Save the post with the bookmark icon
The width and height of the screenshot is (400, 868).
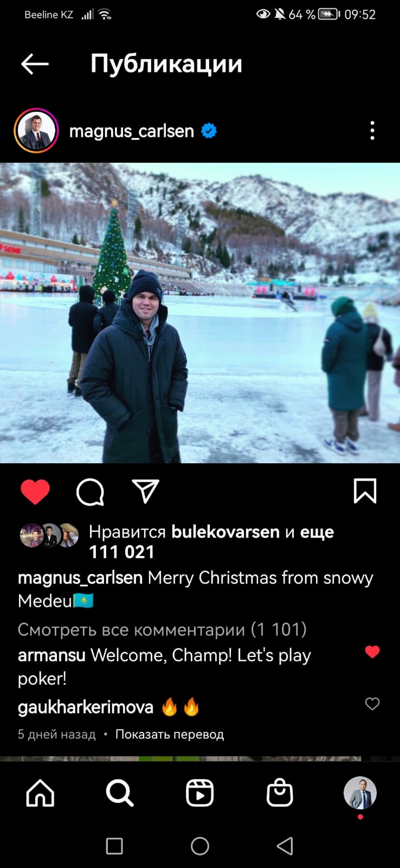(x=365, y=491)
